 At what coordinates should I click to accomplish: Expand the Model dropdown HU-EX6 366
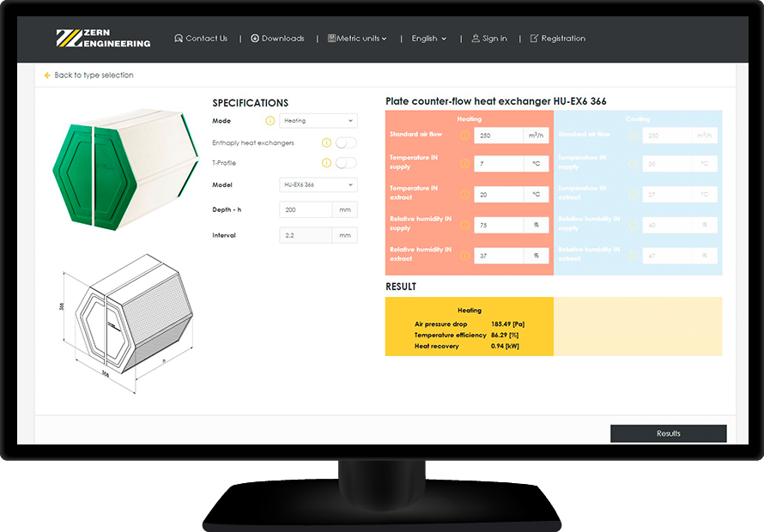click(318, 185)
